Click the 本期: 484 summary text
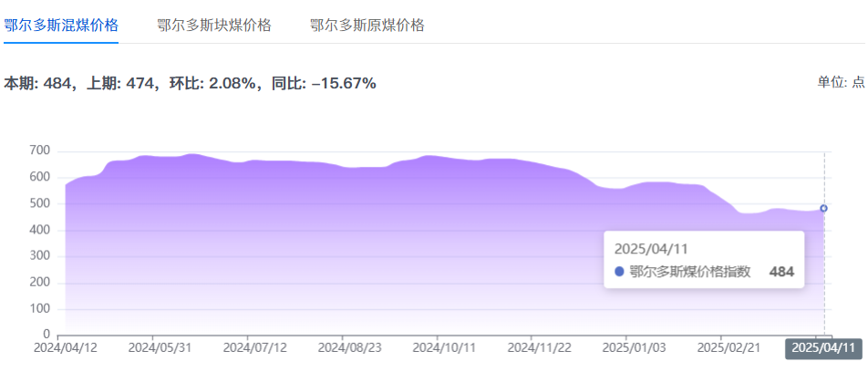 [38, 84]
